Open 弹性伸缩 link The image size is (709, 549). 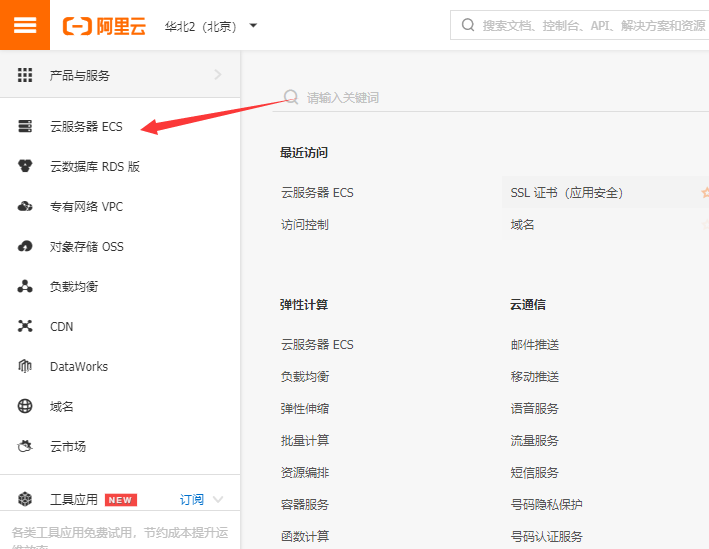(x=305, y=409)
